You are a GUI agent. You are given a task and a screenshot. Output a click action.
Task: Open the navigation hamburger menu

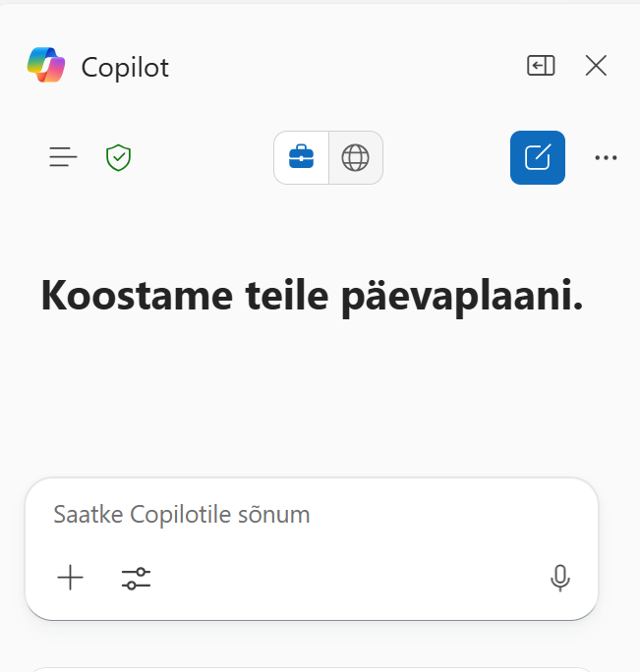click(x=63, y=157)
